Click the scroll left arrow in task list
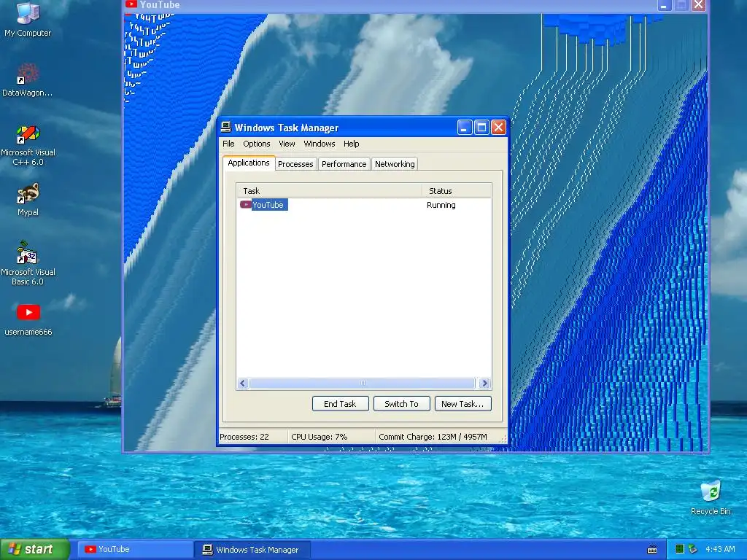Viewport: 747px width, 560px height. coord(243,384)
